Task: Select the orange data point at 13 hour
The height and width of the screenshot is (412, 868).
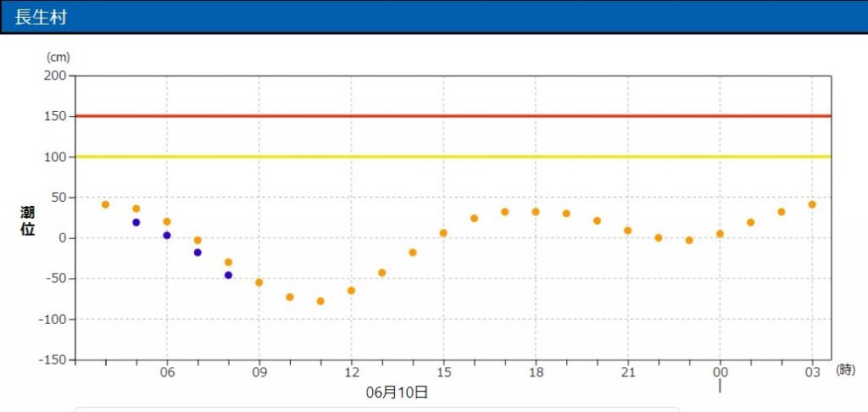Action: (382, 273)
